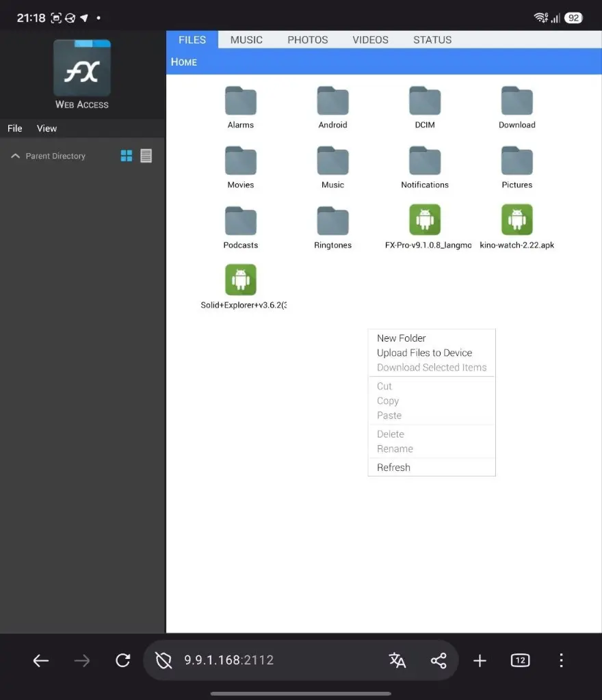Screen dimensions: 602x700
Task: Switch to the FILES tab
Action: pos(192,40)
